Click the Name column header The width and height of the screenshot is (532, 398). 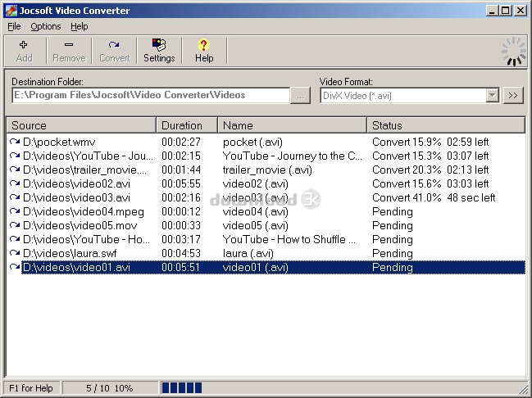click(293, 125)
